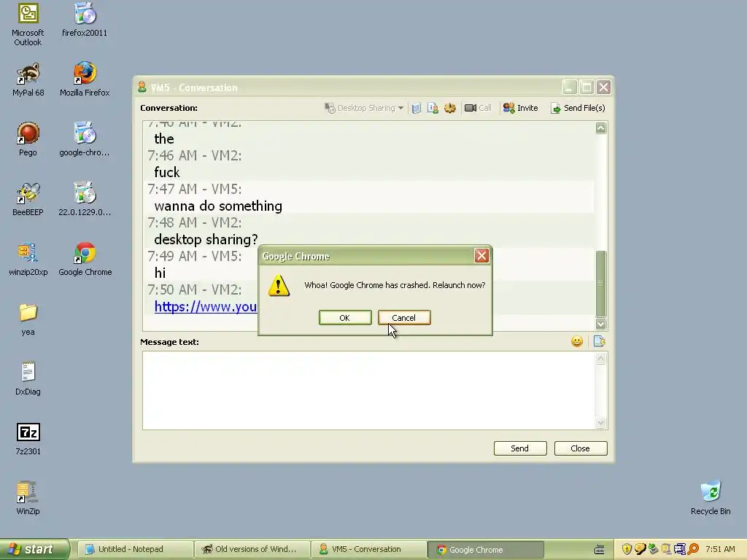Select the Mozilla Firefox desktop icon
Viewport: 747px width, 560px height.
(x=85, y=80)
